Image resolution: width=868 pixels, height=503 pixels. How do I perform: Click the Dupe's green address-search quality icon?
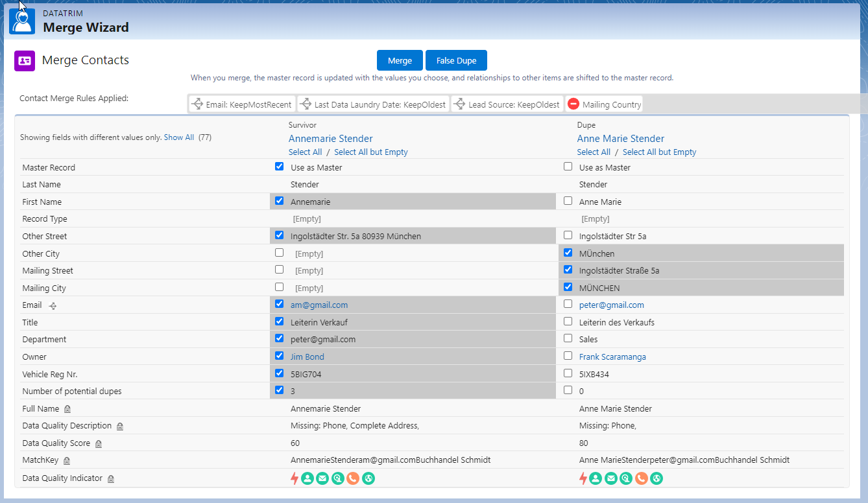(626, 478)
